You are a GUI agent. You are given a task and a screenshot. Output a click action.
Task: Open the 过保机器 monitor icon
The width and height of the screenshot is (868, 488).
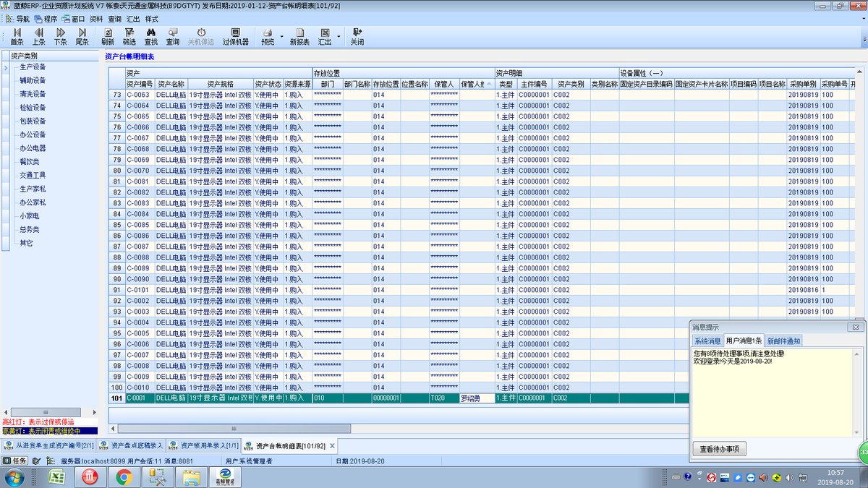[x=235, y=37]
